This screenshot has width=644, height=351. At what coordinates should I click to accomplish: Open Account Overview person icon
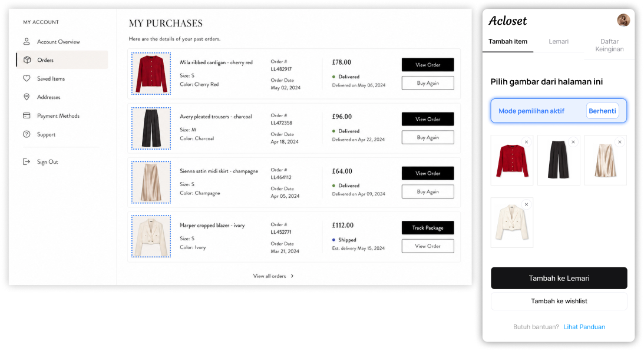pyautogui.click(x=27, y=41)
